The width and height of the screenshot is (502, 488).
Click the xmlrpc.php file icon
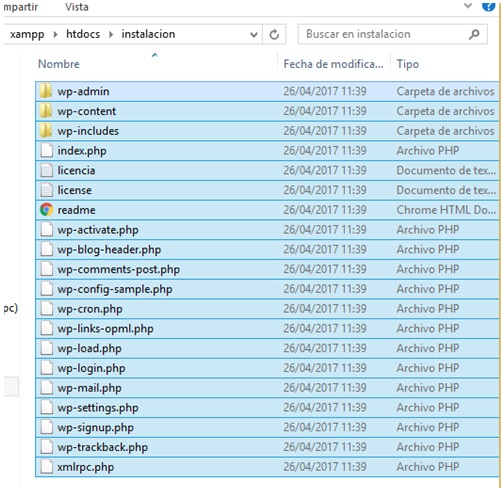[x=46, y=467]
